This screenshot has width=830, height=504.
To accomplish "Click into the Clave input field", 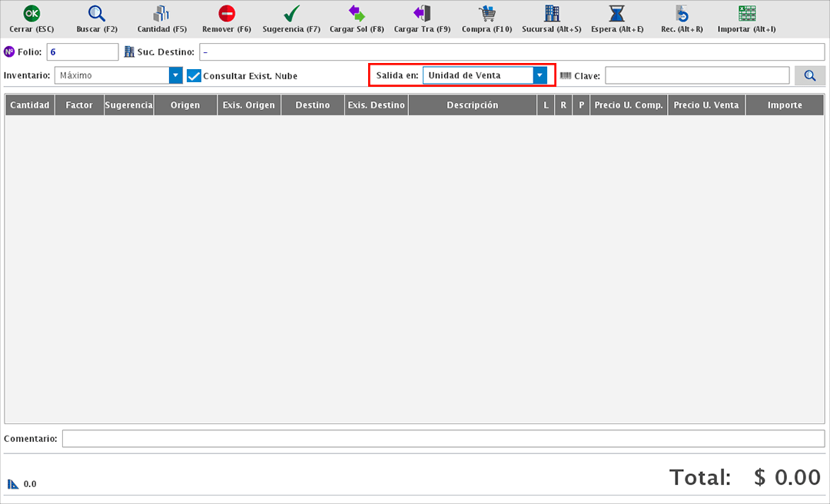I will click(696, 75).
